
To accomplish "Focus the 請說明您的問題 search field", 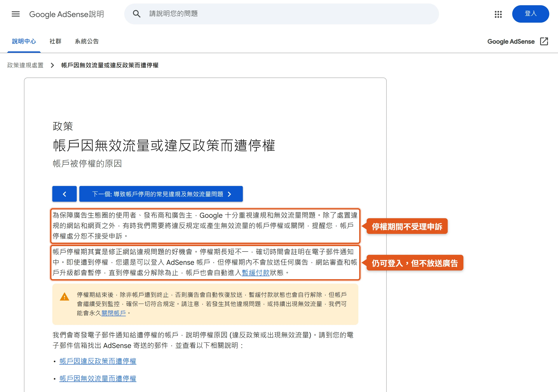I will (x=281, y=14).
